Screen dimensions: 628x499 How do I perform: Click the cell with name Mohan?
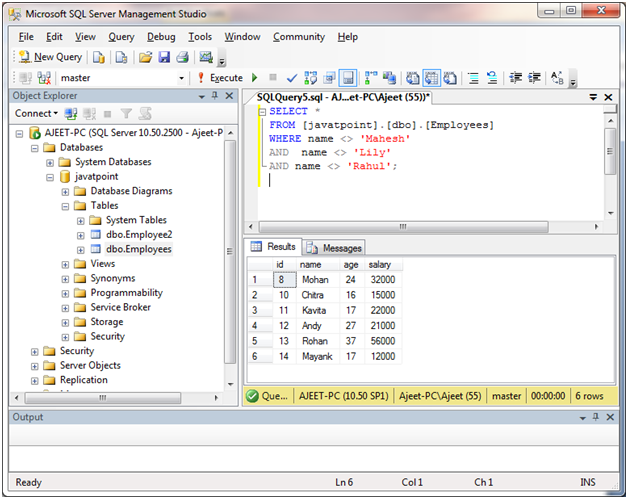coord(318,280)
